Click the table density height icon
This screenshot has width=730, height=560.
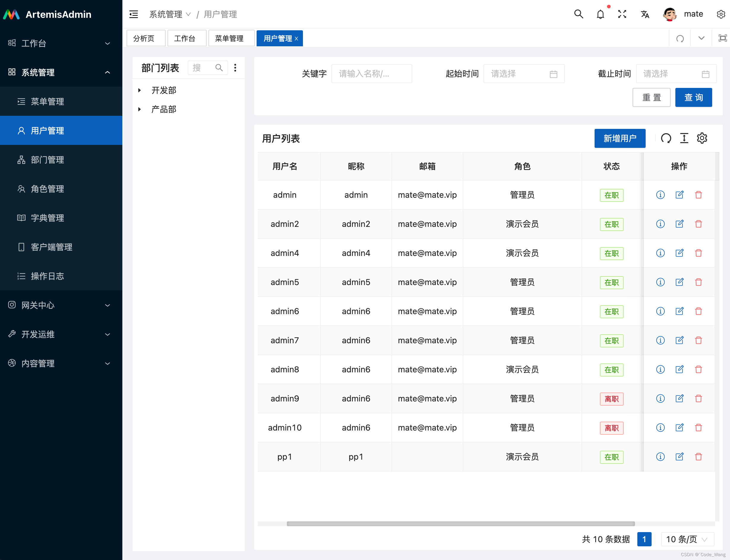684,138
